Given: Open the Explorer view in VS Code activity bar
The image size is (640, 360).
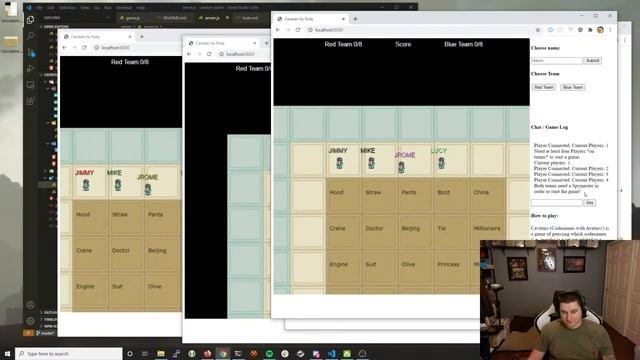Looking at the screenshot, I should (31, 20).
